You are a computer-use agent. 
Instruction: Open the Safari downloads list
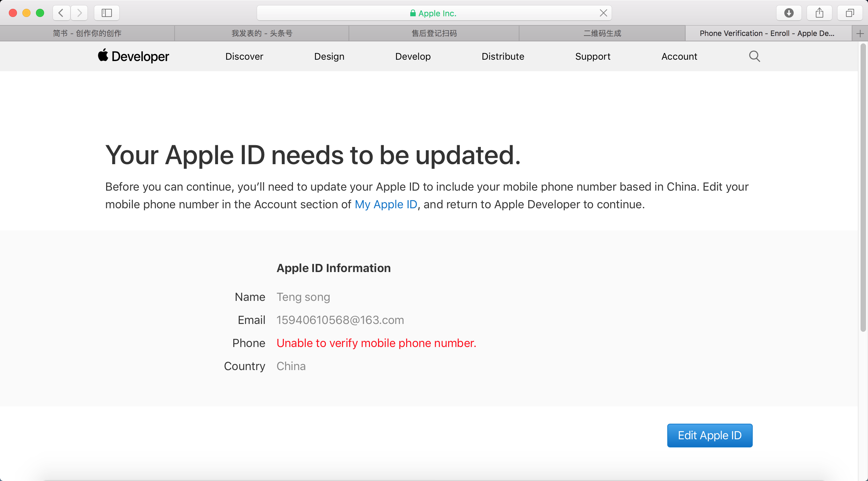789,13
